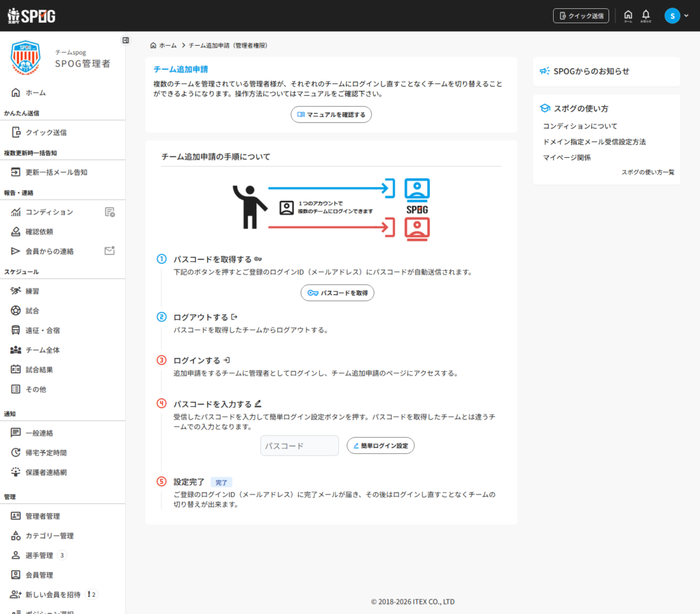Click mail icon beside 会員からの連絡
The height and width of the screenshot is (614, 700).
tap(110, 250)
